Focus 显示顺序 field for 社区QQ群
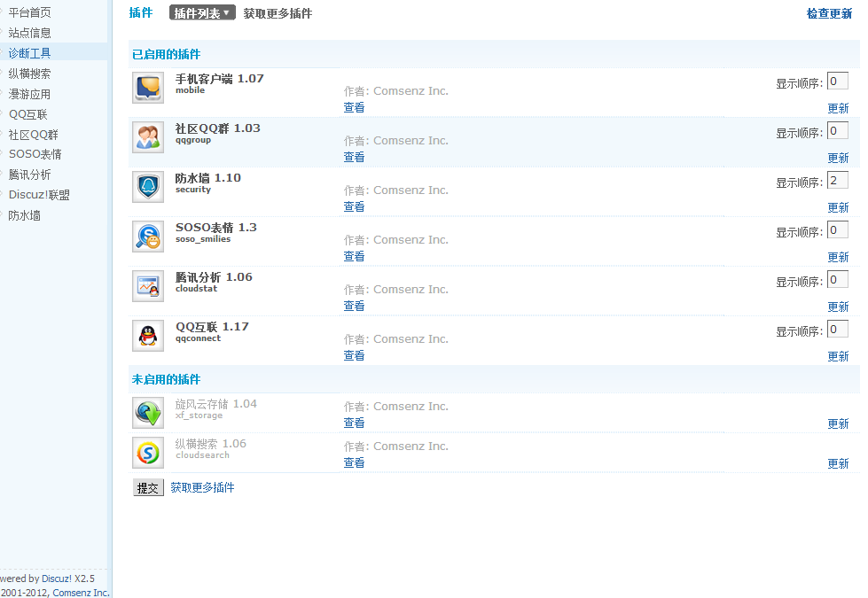This screenshot has width=868, height=598. (838, 131)
